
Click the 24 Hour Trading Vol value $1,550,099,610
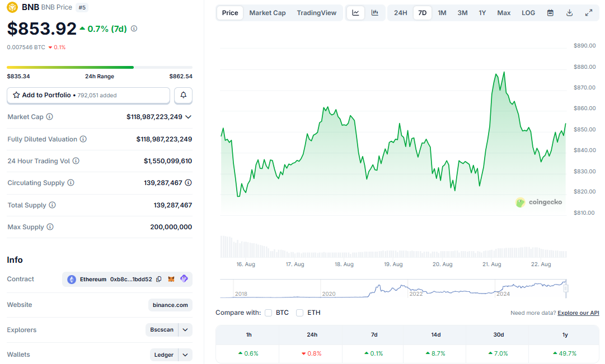point(168,161)
